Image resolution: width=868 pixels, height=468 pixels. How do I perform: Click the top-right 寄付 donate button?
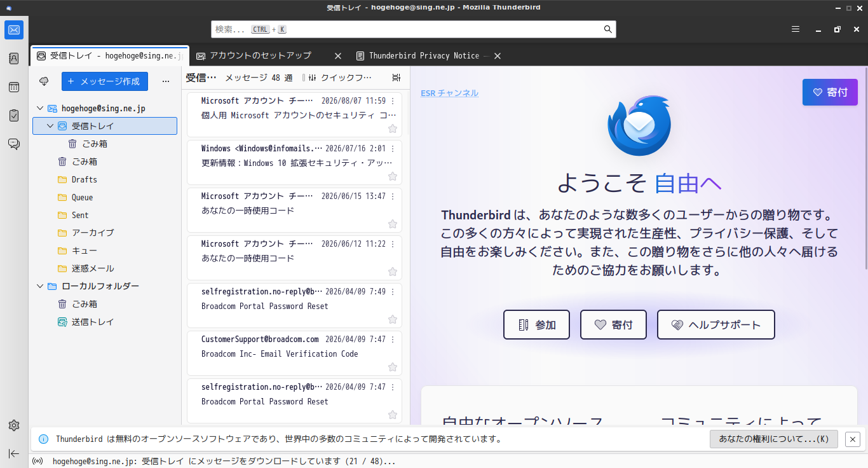[830, 92]
